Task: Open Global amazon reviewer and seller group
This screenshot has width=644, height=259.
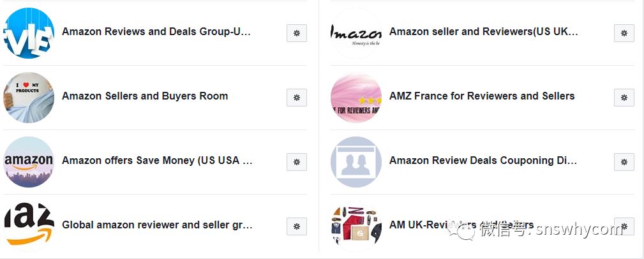Action: 157,225
